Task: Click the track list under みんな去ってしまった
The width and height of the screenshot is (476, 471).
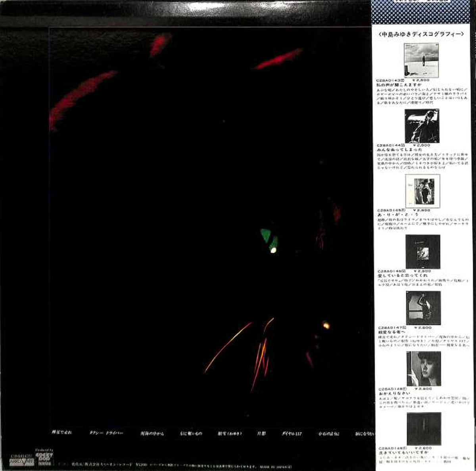Action: [x=423, y=161]
